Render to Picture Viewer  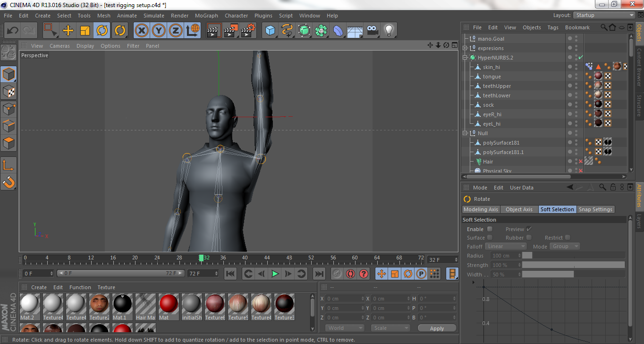click(231, 31)
